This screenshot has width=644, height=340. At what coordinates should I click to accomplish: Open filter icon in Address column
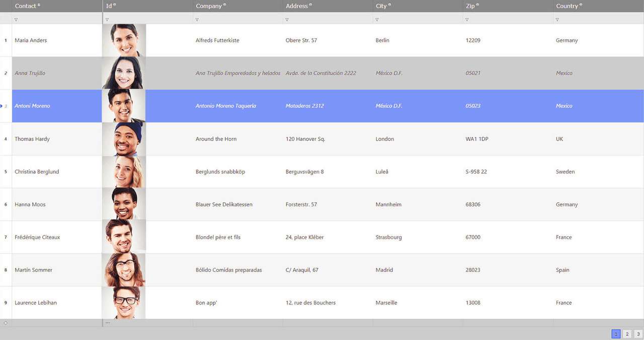coord(287,20)
